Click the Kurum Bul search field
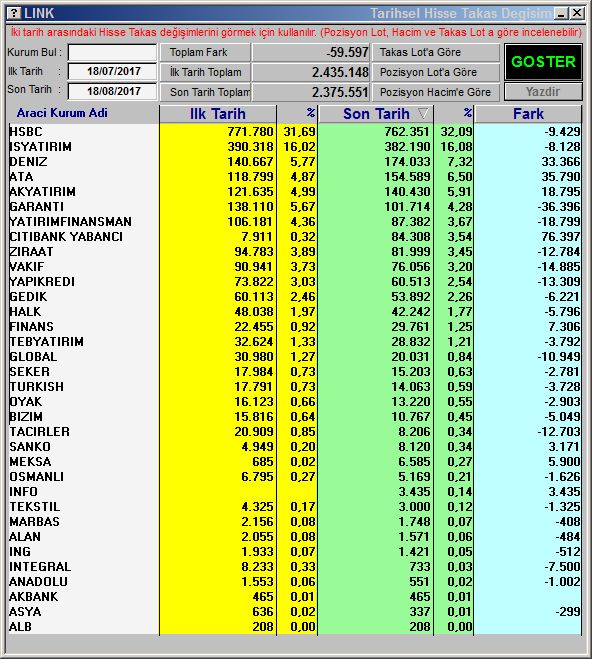The height and width of the screenshot is (659, 592). click(112, 53)
